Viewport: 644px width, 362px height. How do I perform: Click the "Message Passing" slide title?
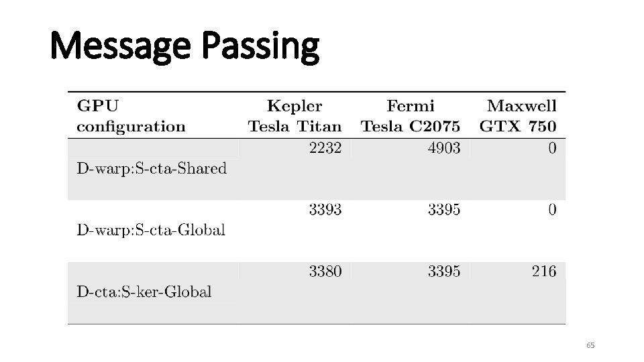click(x=185, y=46)
